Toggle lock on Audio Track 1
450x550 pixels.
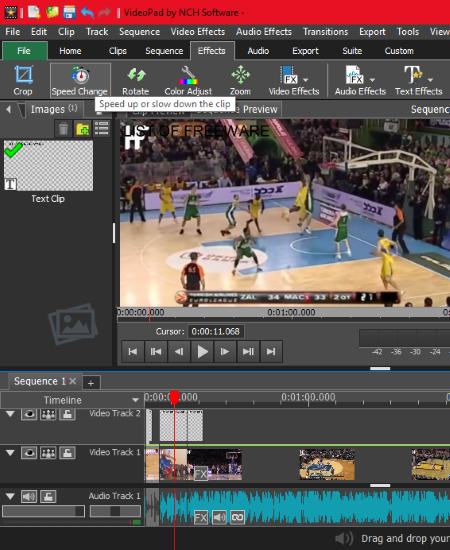click(48, 496)
